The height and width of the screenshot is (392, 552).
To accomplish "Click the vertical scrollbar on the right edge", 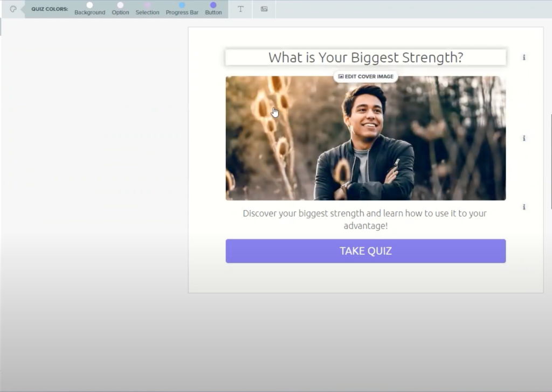I will [x=550, y=162].
